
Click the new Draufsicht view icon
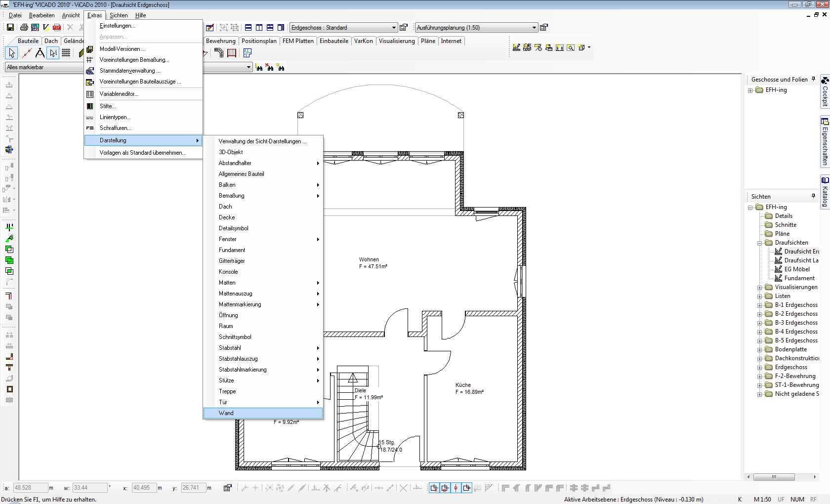516,47
